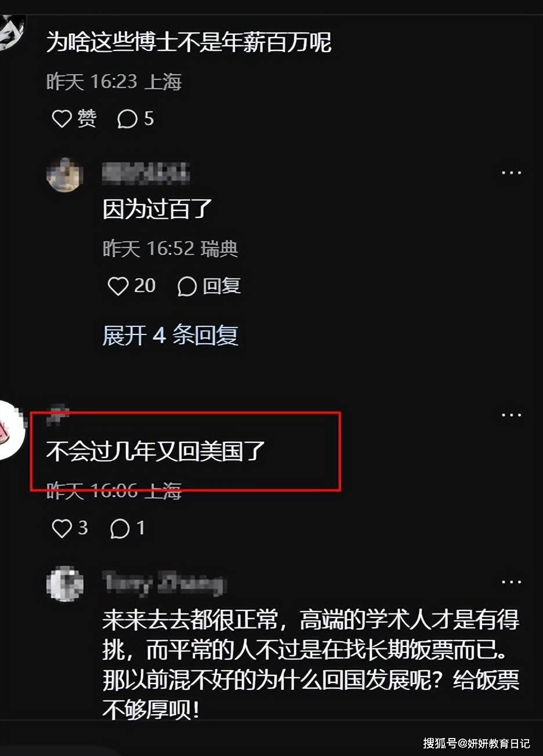Select reply text starting 来来去去都很正常
543x756 pixels.
(x=311, y=665)
